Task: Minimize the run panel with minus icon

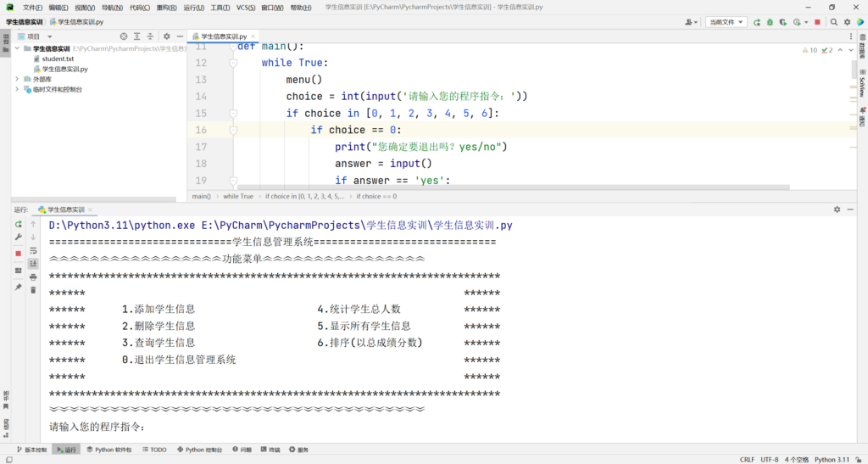Action: [850, 210]
